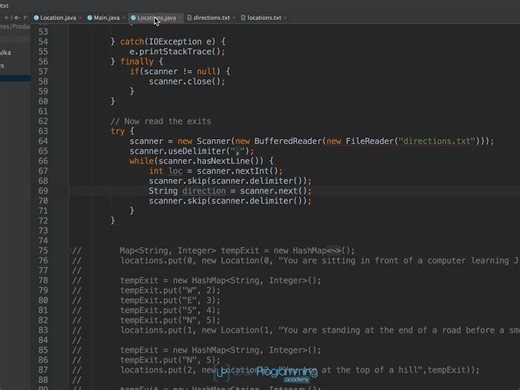Click commented tempExit.put("W", 2); line
Image resolution: width=520 pixels, height=390 pixels.
170,290
